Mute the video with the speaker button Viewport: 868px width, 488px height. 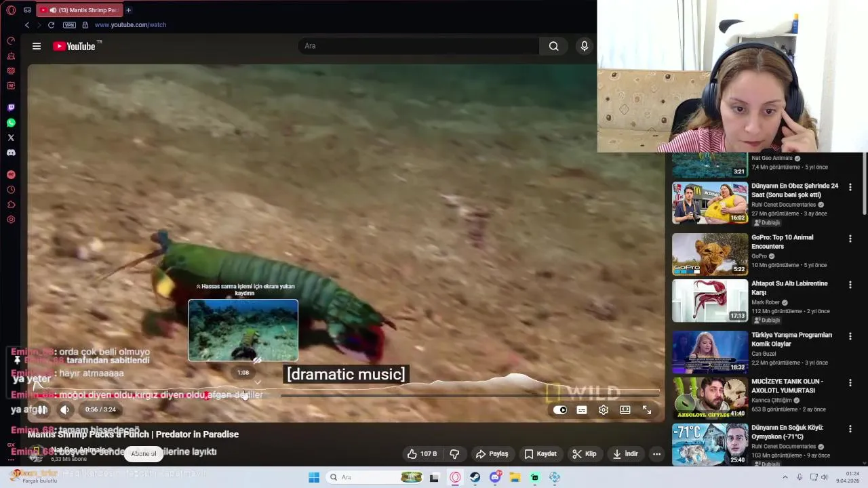pyautogui.click(x=64, y=409)
